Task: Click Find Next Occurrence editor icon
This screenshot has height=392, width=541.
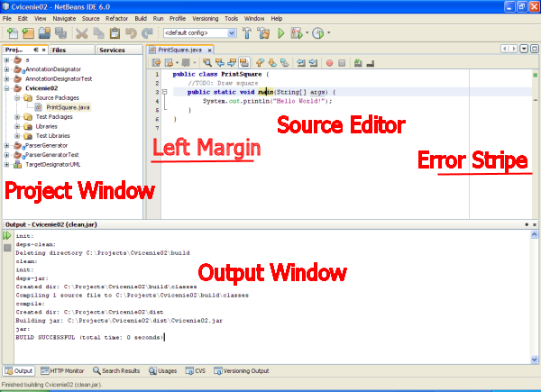Action: (232, 62)
